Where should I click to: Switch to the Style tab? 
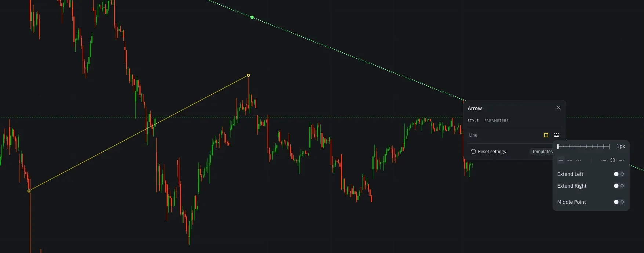click(x=473, y=120)
